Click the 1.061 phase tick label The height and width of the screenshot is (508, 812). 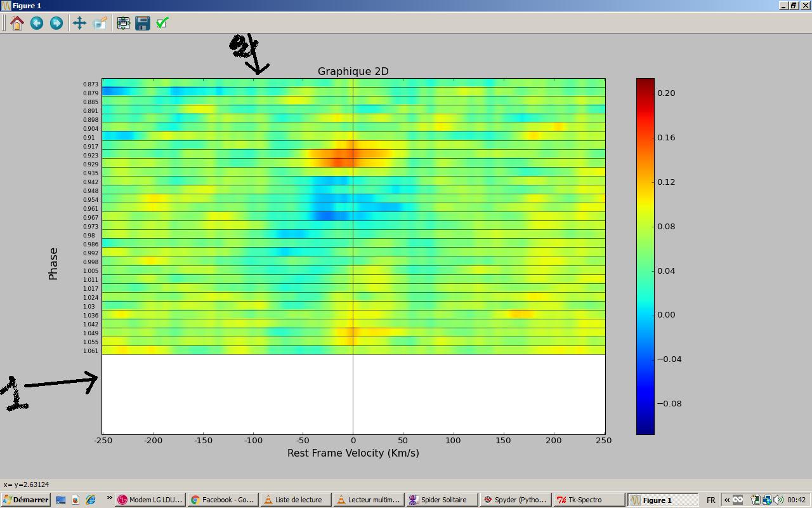[91, 351]
